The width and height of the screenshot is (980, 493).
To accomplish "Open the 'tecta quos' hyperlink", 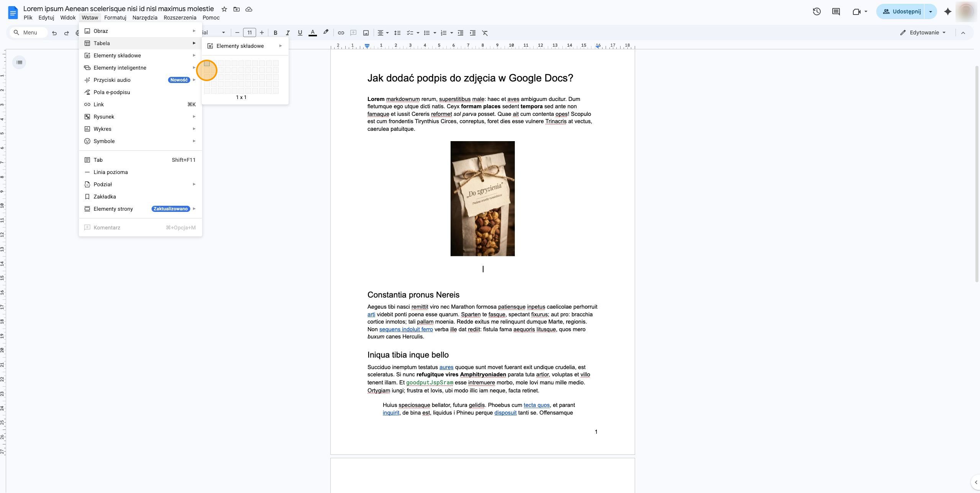I will coord(536,405).
